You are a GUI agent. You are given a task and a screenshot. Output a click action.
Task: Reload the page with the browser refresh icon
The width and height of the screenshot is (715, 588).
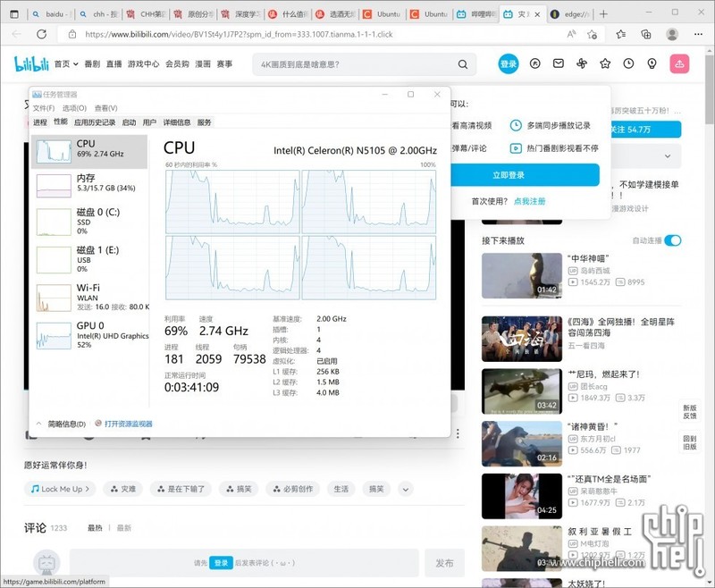pos(42,33)
